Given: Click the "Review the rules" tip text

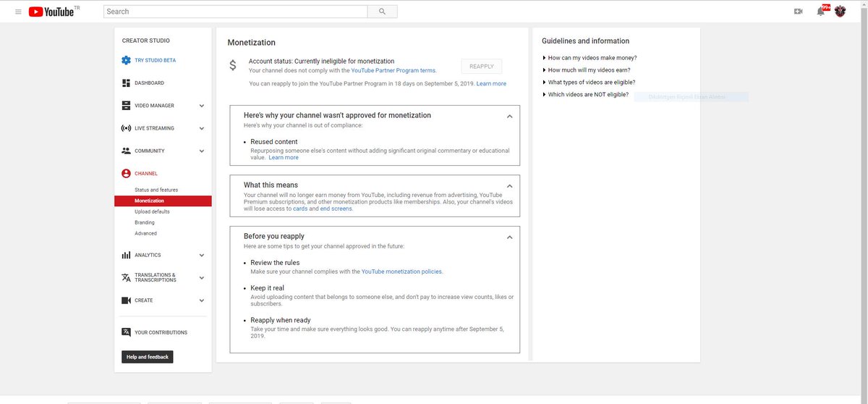Looking at the screenshot, I should 275,263.
